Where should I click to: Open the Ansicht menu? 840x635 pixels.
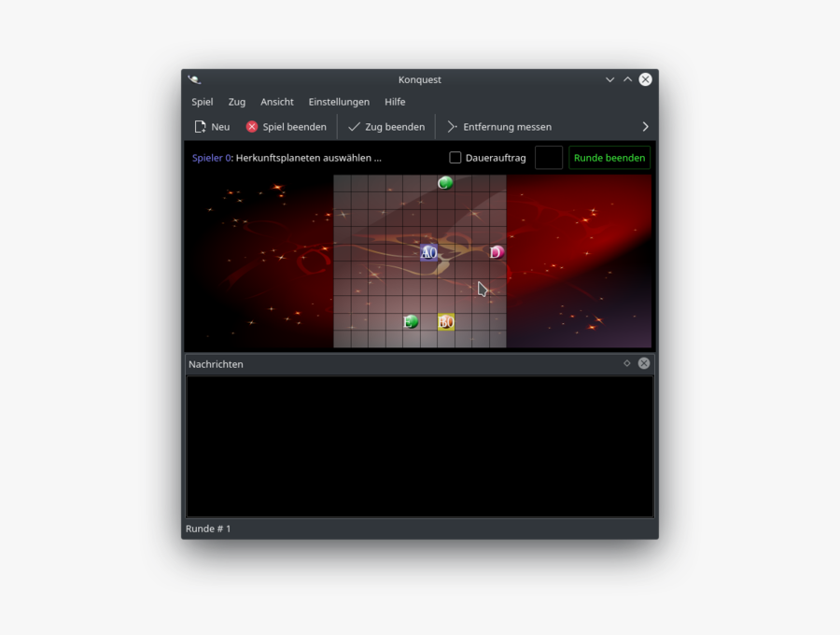click(277, 102)
